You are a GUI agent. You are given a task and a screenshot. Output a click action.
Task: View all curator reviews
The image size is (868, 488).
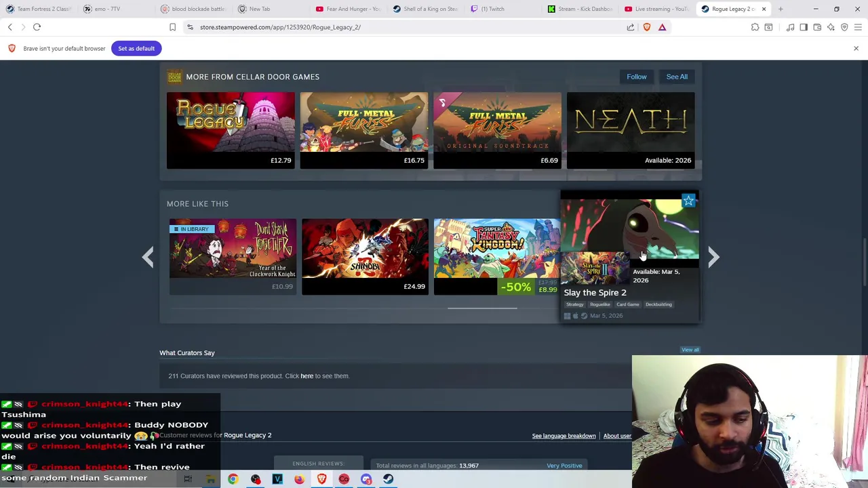(x=690, y=350)
